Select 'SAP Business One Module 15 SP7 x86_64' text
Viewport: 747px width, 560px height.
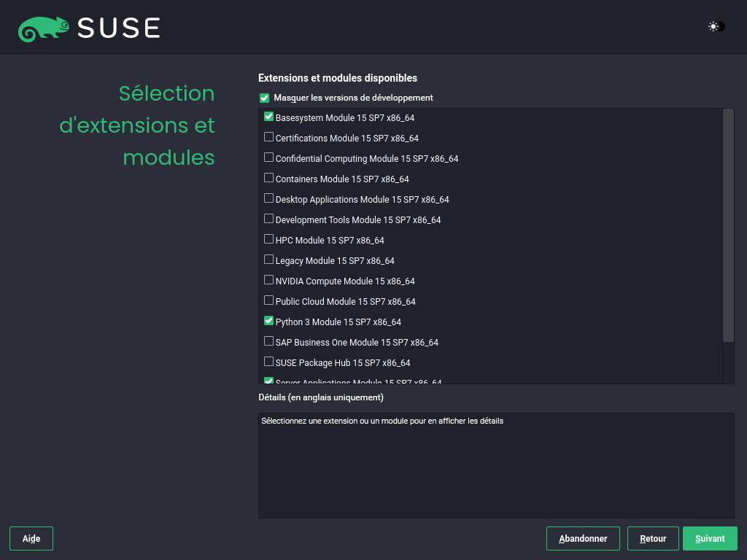(357, 343)
